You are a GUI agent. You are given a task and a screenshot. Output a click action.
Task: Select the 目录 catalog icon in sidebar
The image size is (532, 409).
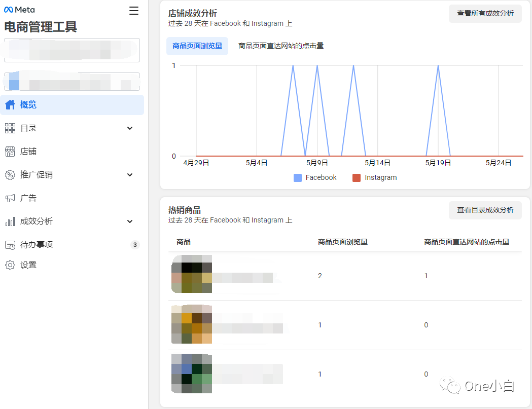10,128
